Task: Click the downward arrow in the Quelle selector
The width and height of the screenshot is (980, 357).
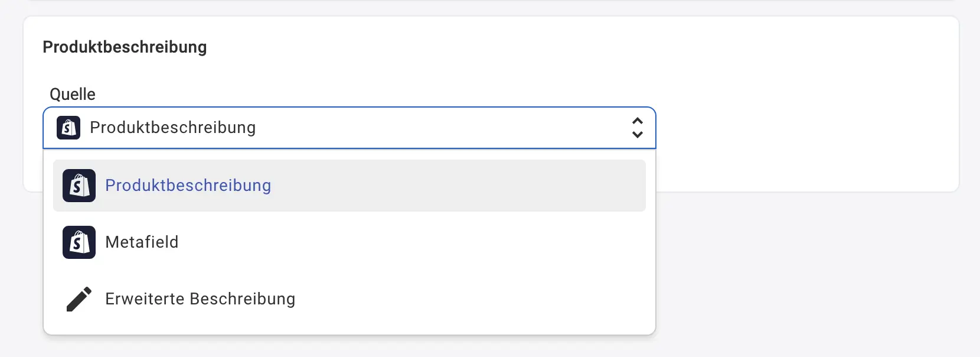Action: click(637, 135)
